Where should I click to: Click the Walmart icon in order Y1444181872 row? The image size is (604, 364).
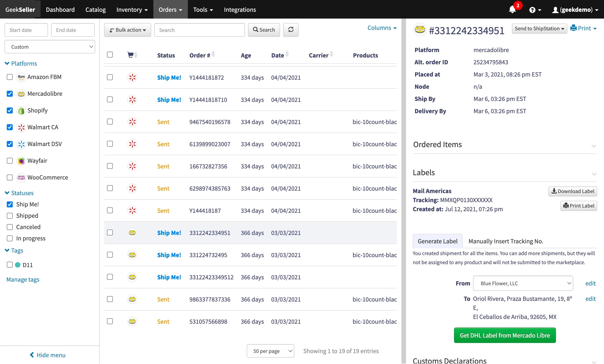pos(132,77)
